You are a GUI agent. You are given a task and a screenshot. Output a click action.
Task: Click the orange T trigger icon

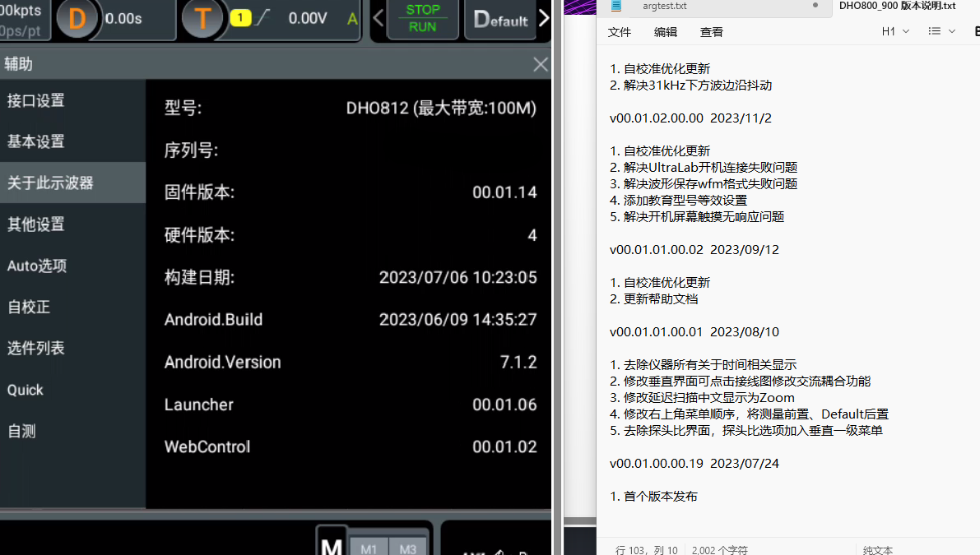(x=202, y=19)
